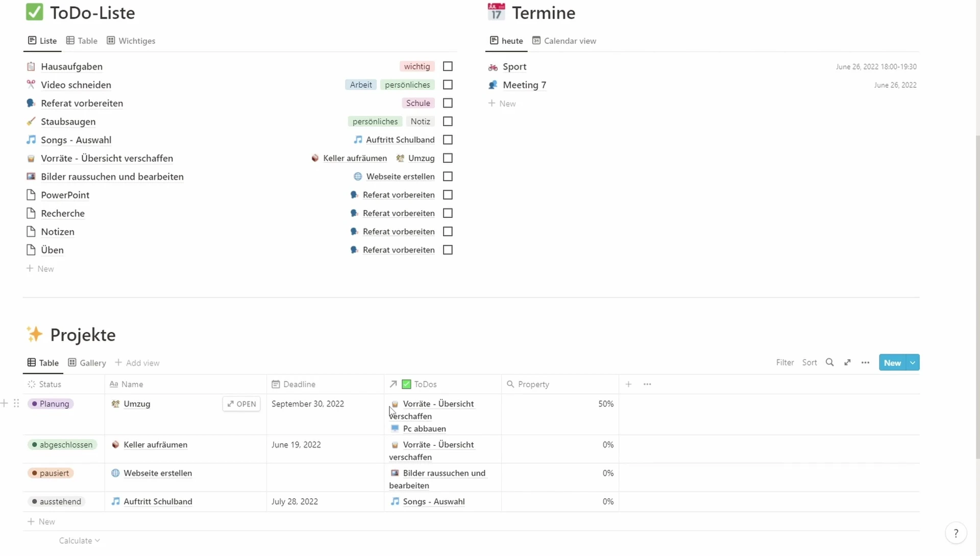The width and height of the screenshot is (980, 556).
Task: Mark Bilder raussuchen und bearbeiten done
Action: point(448,176)
